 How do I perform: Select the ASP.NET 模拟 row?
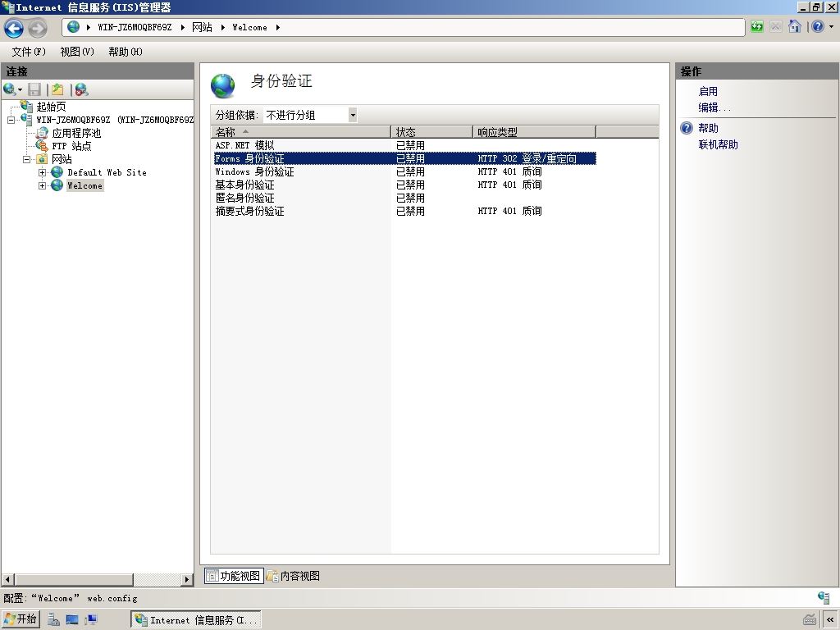click(x=404, y=145)
